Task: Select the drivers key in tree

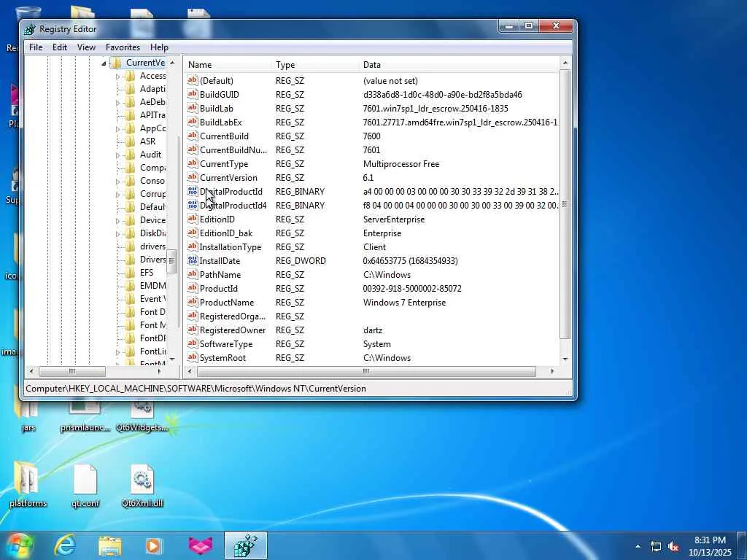Action: pos(153,246)
